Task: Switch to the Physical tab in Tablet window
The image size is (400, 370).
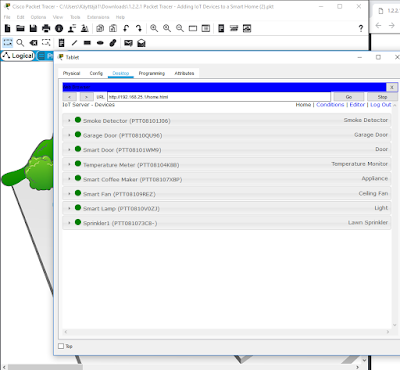Action: point(71,73)
